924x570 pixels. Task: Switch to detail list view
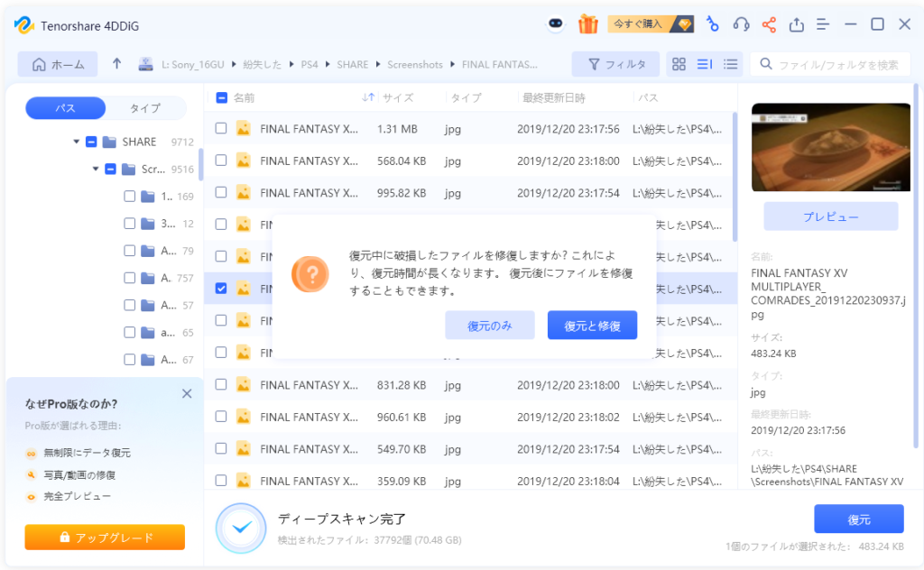point(705,64)
